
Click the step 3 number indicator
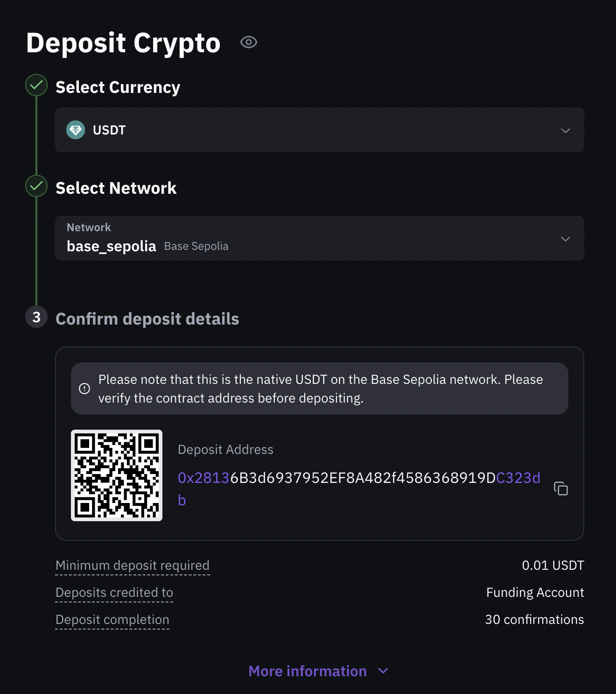click(36, 317)
